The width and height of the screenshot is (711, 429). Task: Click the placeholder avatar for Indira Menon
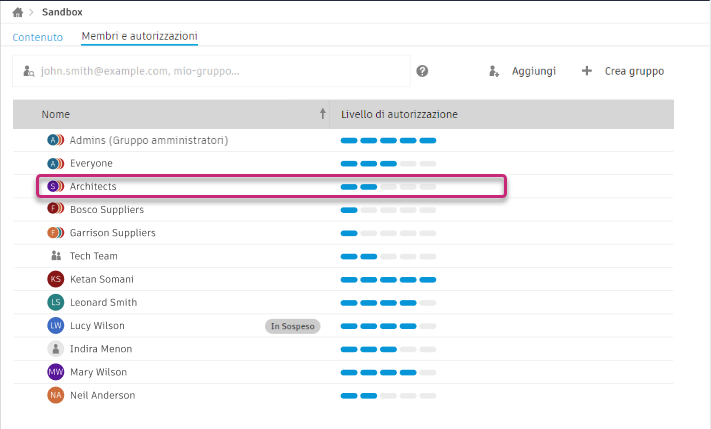pyautogui.click(x=56, y=349)
